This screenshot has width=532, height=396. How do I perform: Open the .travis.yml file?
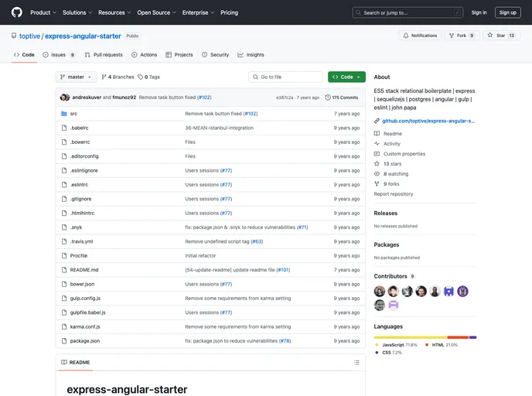click(81, 241)
